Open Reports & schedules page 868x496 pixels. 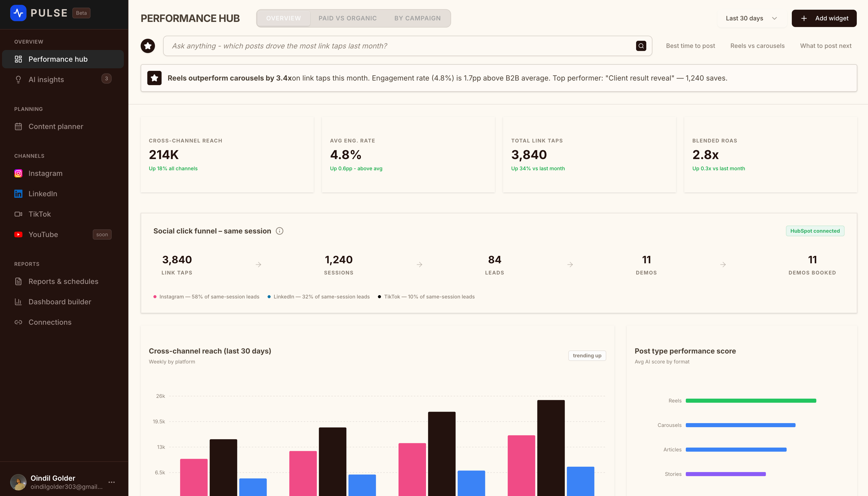(x=63, y=281)
